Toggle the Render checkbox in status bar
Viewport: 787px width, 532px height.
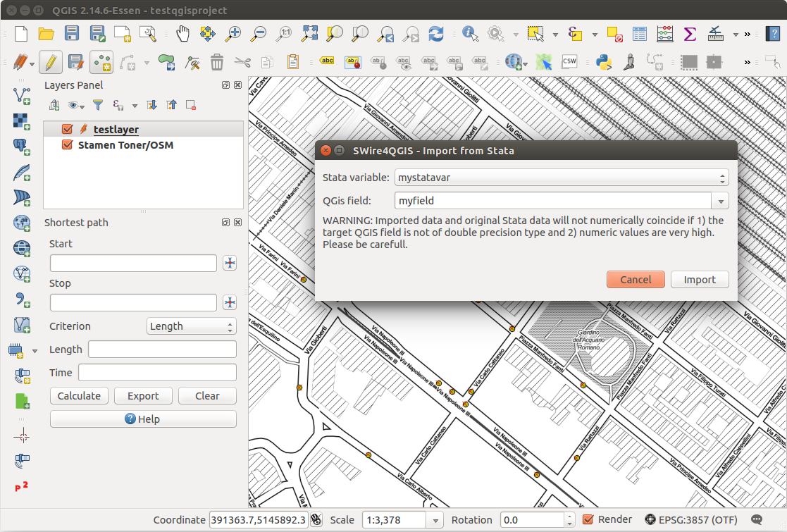pos(588,519)
